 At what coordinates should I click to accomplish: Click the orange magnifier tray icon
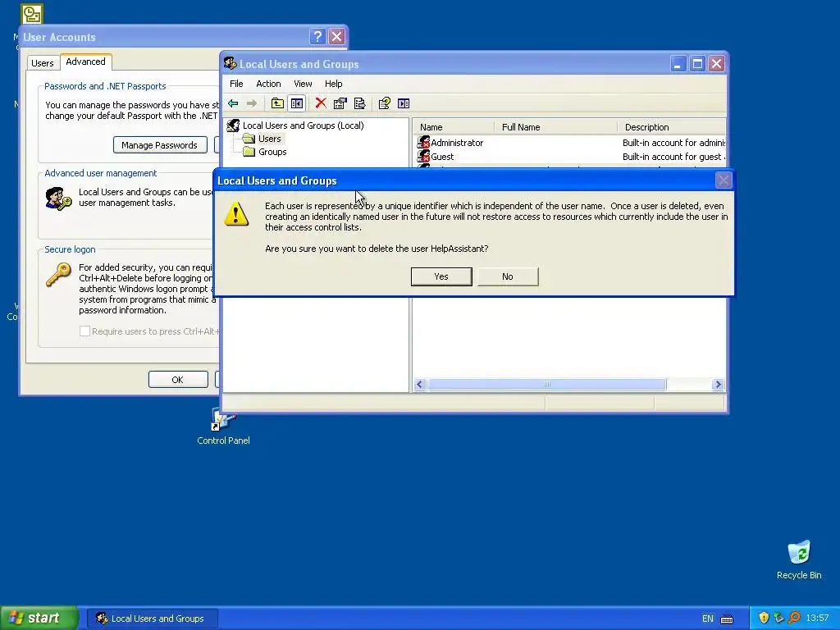click(x=794, y=618)
